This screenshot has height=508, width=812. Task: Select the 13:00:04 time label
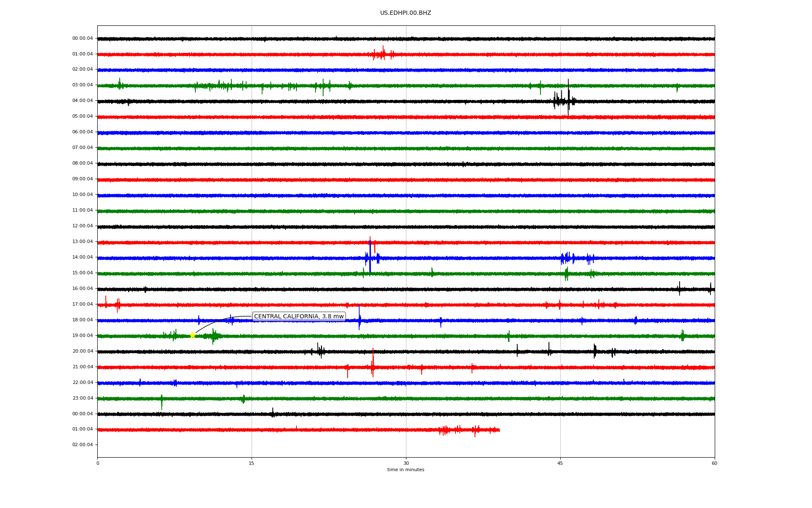pyautogui.click(x=82, y=242)
